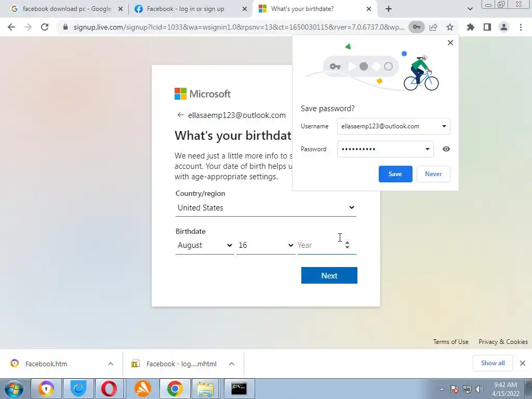
Task: Open the taskbar clock showing 9:42 AM
Action: pyautogui.click(x=506, y=389)
